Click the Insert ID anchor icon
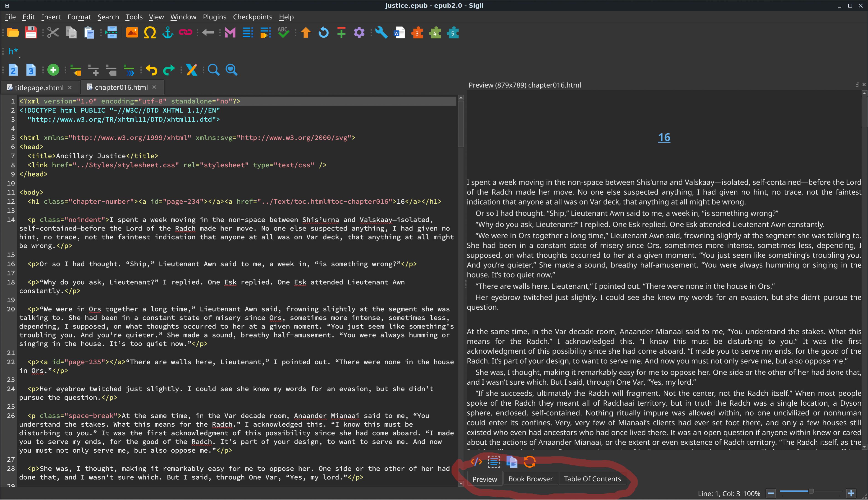 pyautogui.click(x=168, y=33)
